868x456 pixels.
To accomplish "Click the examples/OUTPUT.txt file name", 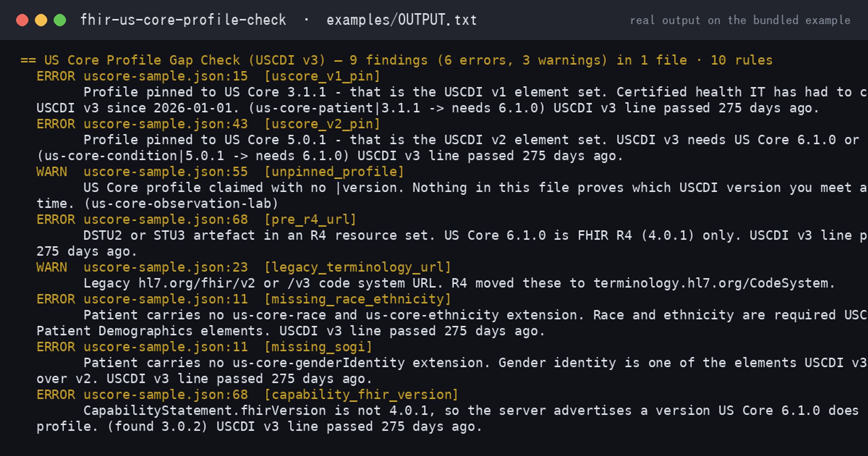I will (x=401, y=20).
